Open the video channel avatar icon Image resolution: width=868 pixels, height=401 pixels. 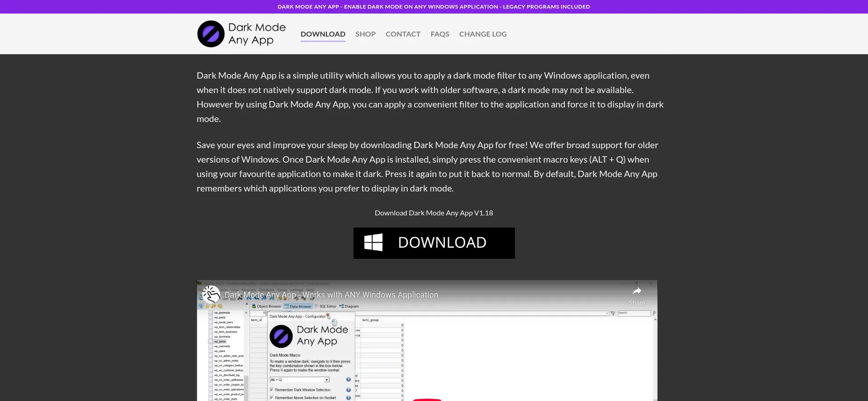pos(211,294)
